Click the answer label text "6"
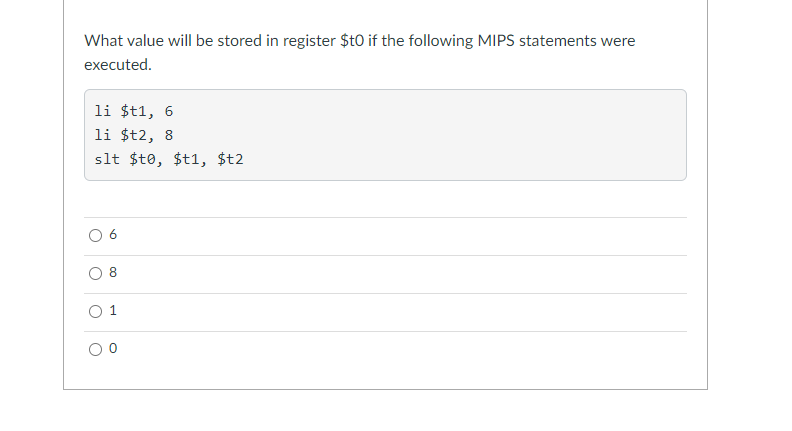 113,236
